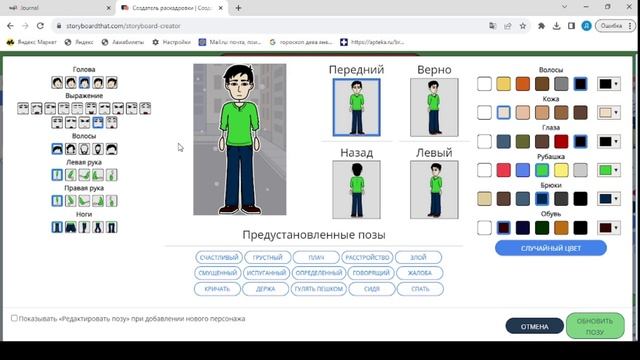Reload the page with the browser refresh icon
This screenshot has height=360, width=640.
40,26
